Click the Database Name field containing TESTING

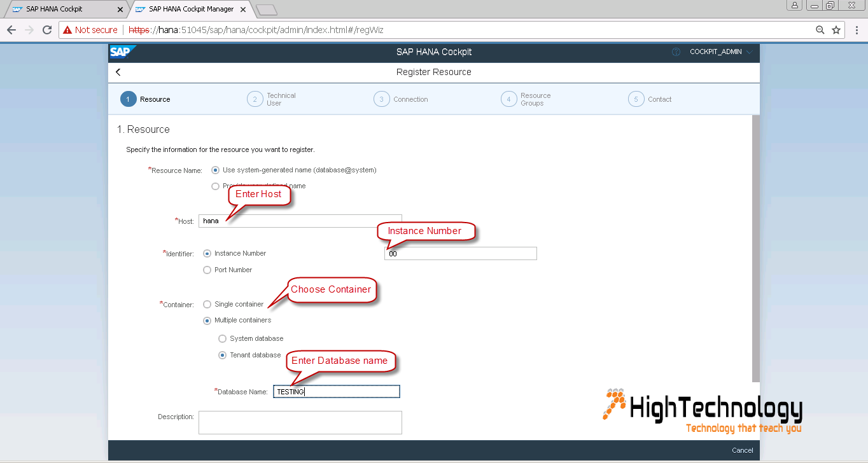[x=337, y=392]
